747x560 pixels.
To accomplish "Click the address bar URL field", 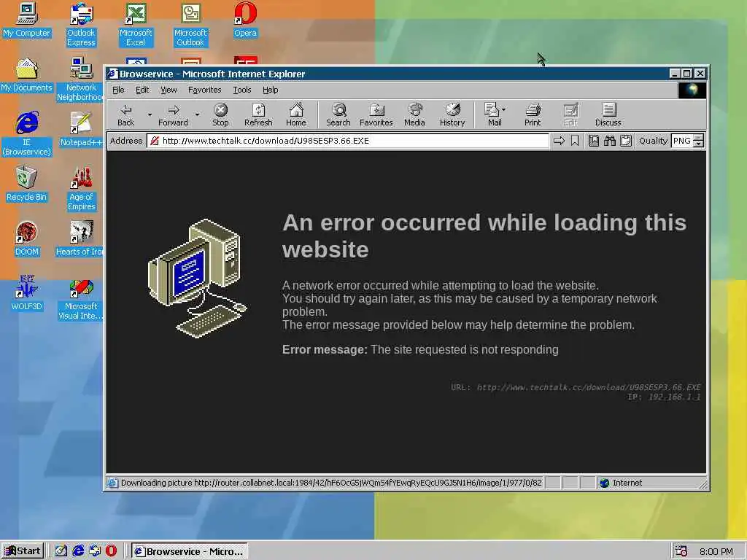I will click(348, 141).
